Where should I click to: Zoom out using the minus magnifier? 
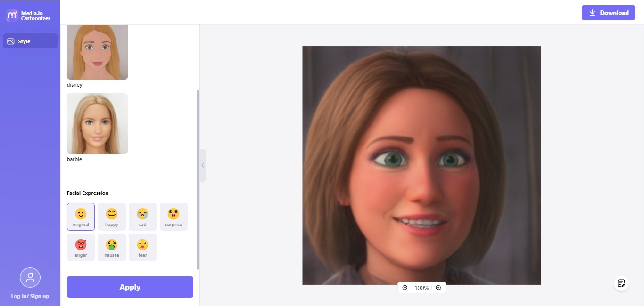pos(405,288)
